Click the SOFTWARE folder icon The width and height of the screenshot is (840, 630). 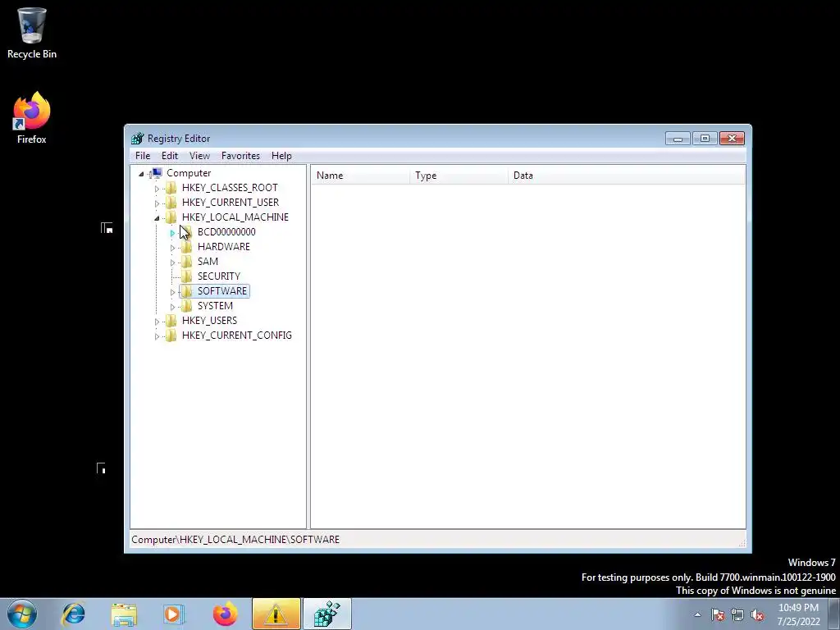[187, 291]
